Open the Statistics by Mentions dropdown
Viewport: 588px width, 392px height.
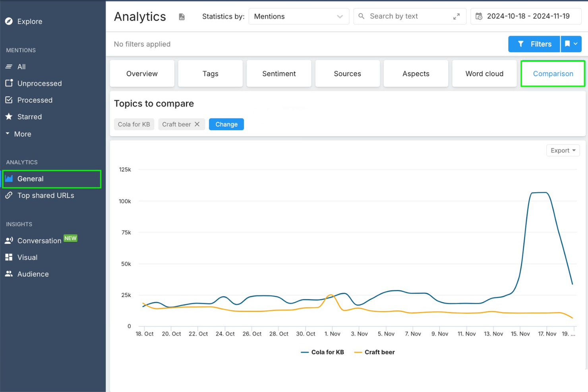point(298,16)
